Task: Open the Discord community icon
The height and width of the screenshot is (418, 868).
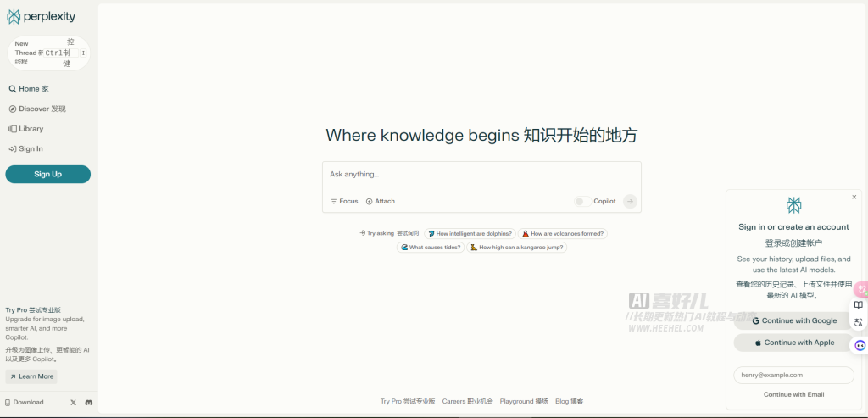Action: (x=88, y=403)
